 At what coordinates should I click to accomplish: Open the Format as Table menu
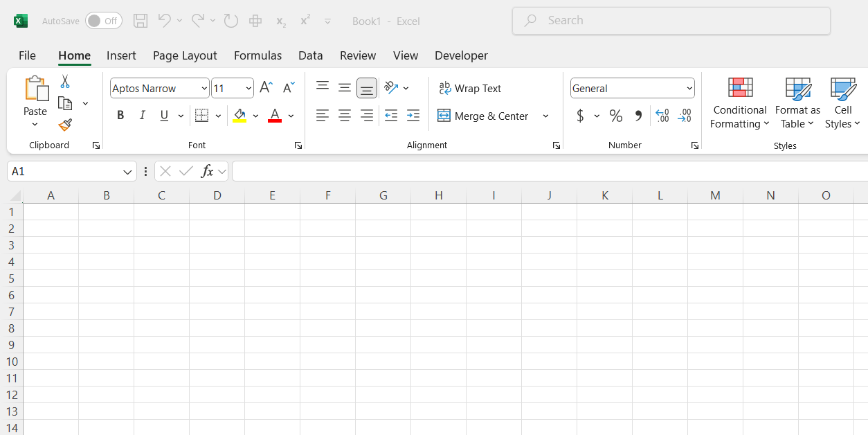(x=797, y=103)
